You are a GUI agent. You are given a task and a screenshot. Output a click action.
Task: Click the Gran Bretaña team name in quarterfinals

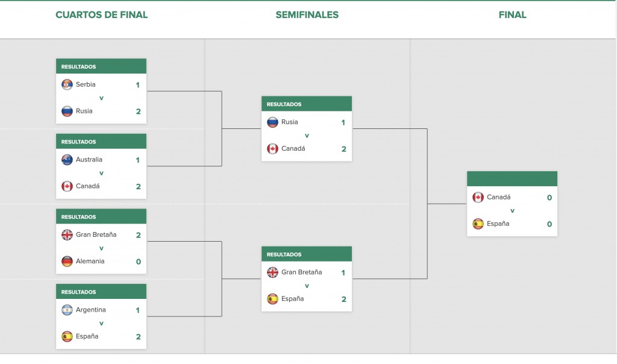coord(96,234)
